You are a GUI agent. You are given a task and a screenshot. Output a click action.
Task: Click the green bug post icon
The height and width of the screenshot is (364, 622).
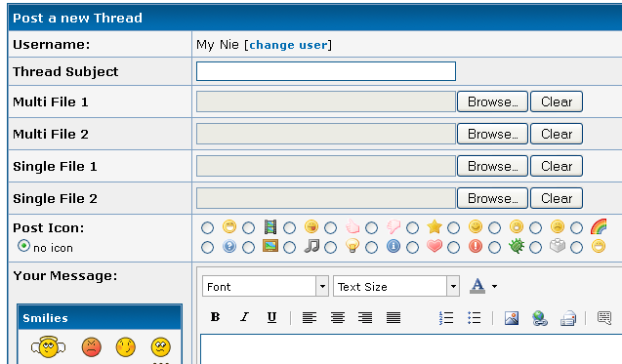pyautogui.click(x=517, y=246)
